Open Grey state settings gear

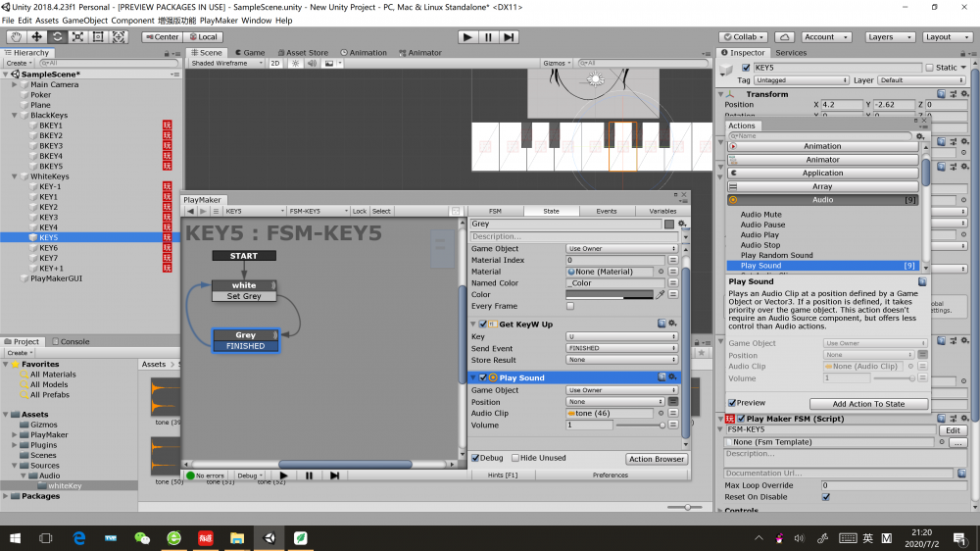click(682, 224)
